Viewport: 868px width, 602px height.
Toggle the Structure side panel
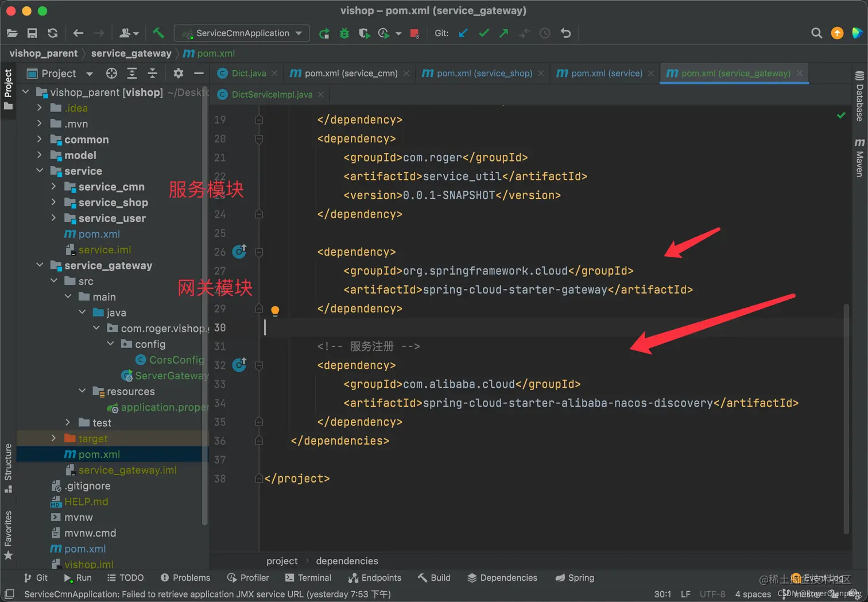(x=8, y=468)
